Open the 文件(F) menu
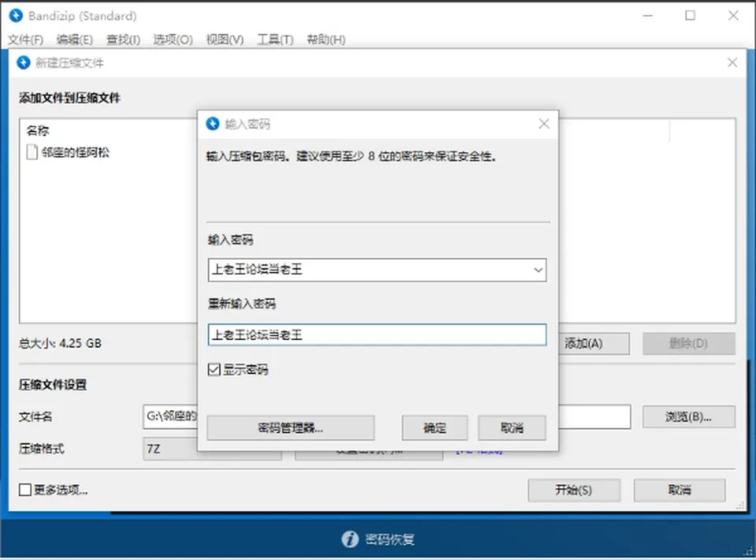Screen dimensions: 756x559 [25, 39]
